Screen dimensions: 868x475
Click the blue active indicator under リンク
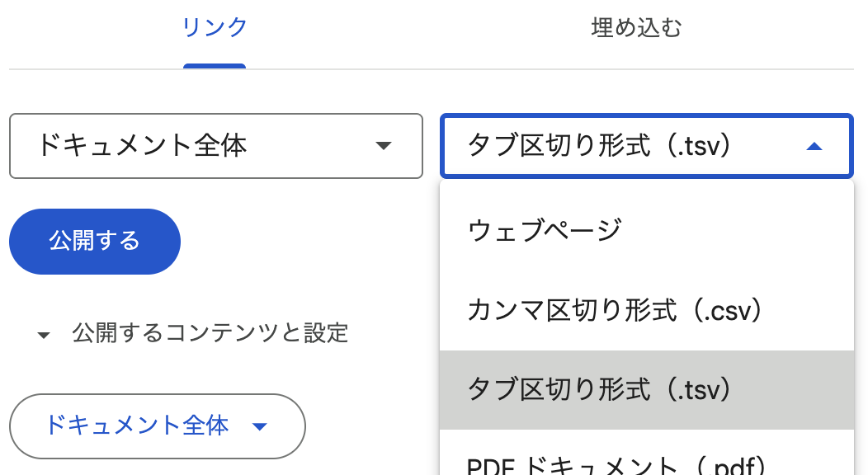pos(215,66)
